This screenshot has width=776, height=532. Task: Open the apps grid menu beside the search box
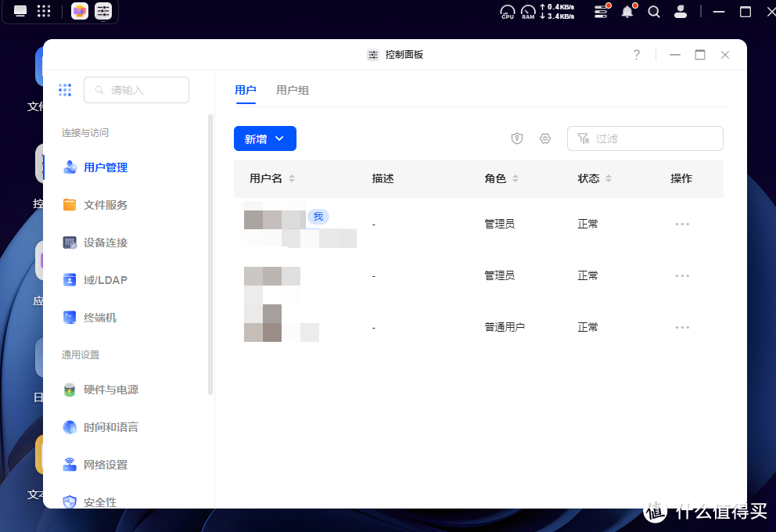click(65, 89)
